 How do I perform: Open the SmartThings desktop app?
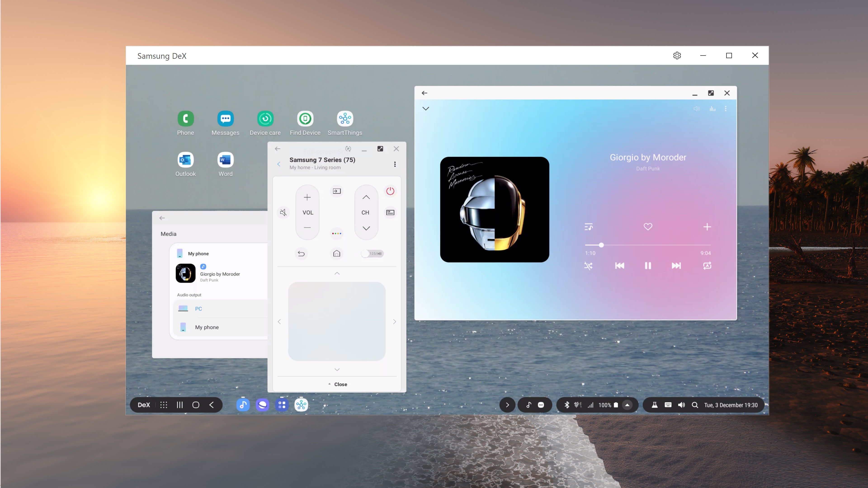[x=345, y=119]
